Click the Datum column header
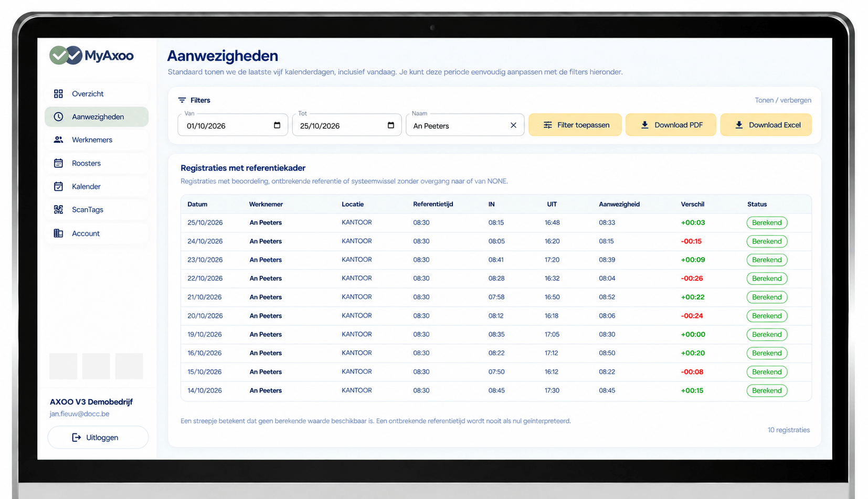This screenshot has width=868, height=499. pyautogui.click(x=197, y=204)
